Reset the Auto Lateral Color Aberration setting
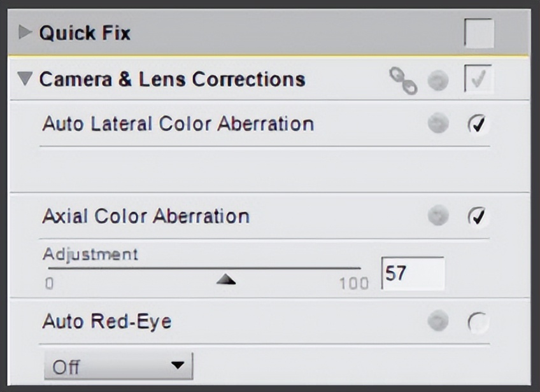This screenshot has height=392, width=540. pyautogui.click(x=438, y=124)
